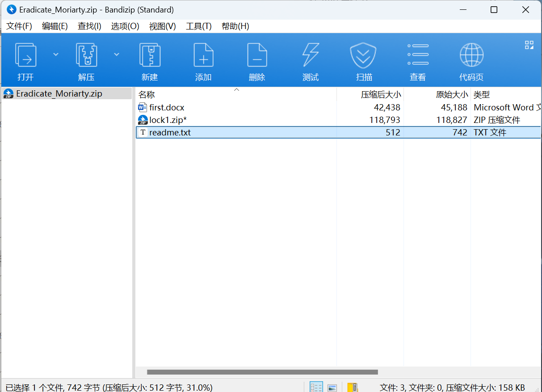The image size is (542, 392).
Task: Click the Bandizip logo in title bar
Action: 11,9
